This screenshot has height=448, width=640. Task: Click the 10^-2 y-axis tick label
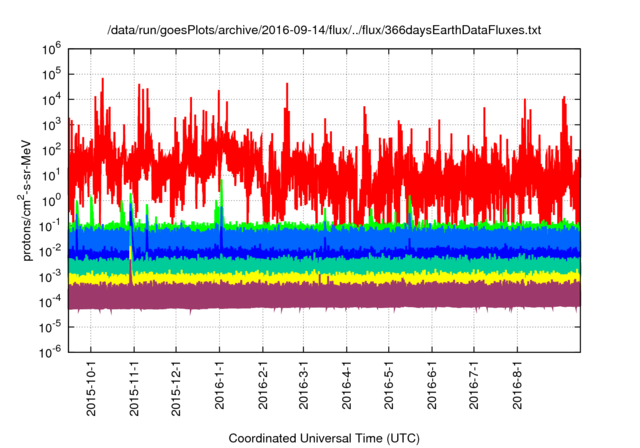51,251
